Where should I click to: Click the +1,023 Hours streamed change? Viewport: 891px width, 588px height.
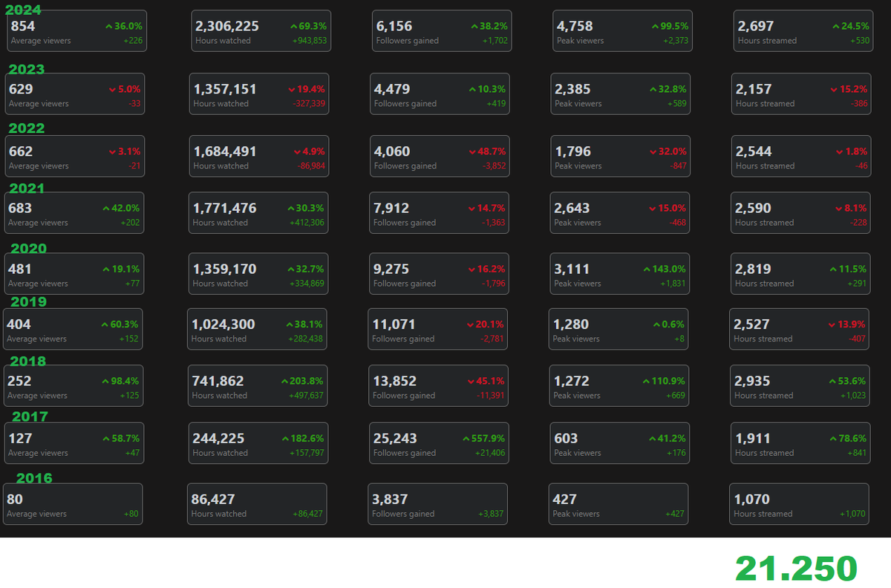[853, 396]
